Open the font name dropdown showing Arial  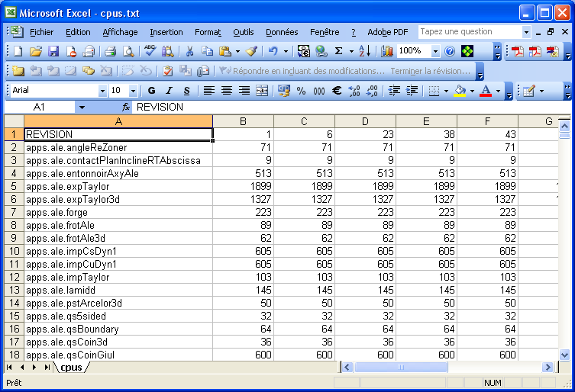click(102, 91)
